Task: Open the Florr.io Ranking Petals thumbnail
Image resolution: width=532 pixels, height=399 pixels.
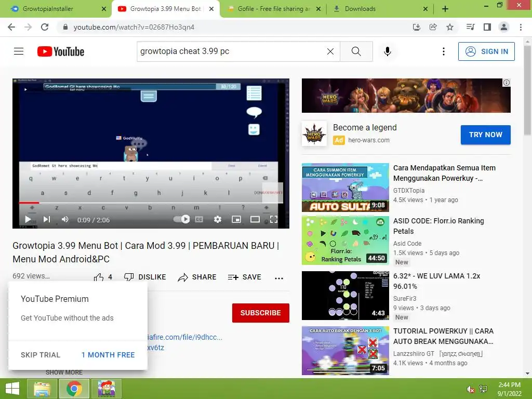Action: point(345,240)
